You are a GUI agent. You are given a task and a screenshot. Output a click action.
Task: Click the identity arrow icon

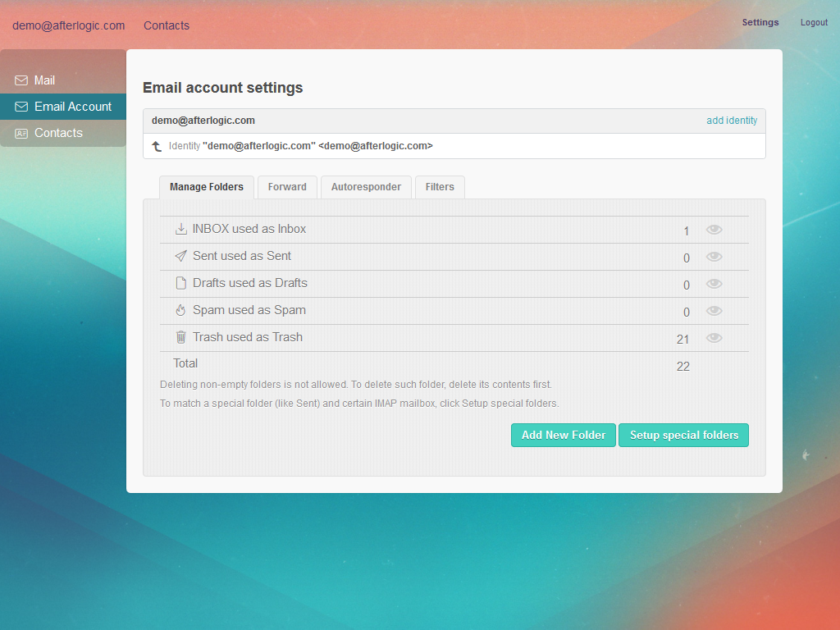point(156,146)
